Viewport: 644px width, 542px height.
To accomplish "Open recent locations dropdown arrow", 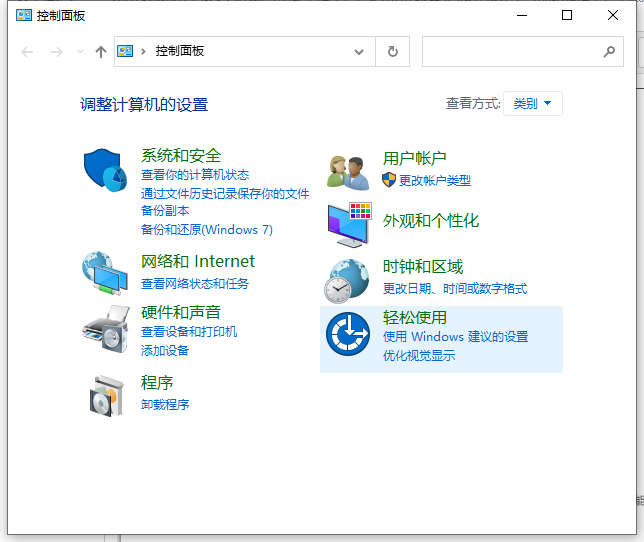I will pyautogui.click(x=80, y=51).
